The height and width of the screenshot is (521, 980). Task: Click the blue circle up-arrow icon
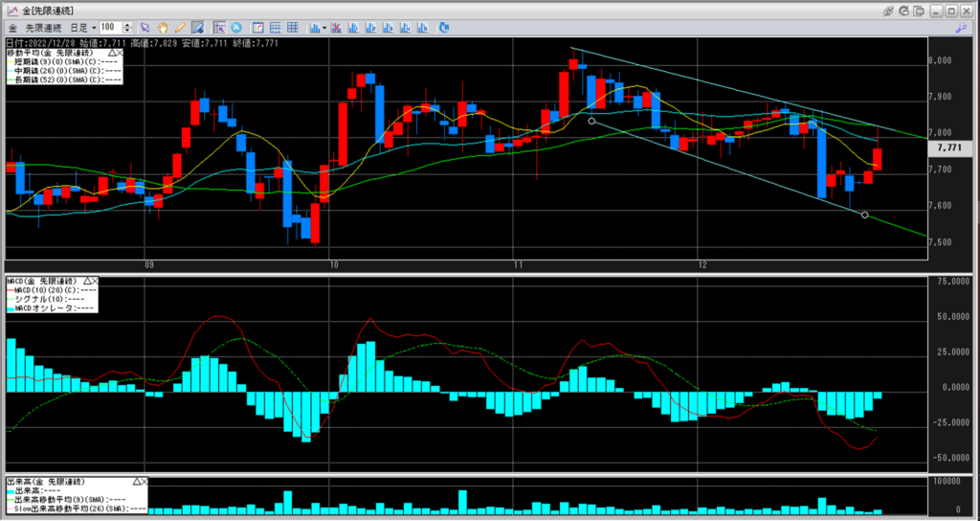pos(236,28)
